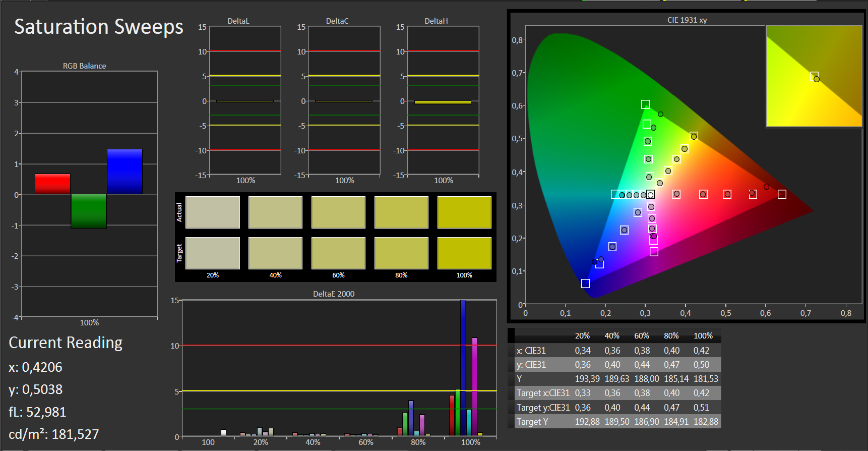Image resolution: width=868 pixels, height=451 pixels.
Task: Pick the Target 60% swatch
Action: click(338, 253)
